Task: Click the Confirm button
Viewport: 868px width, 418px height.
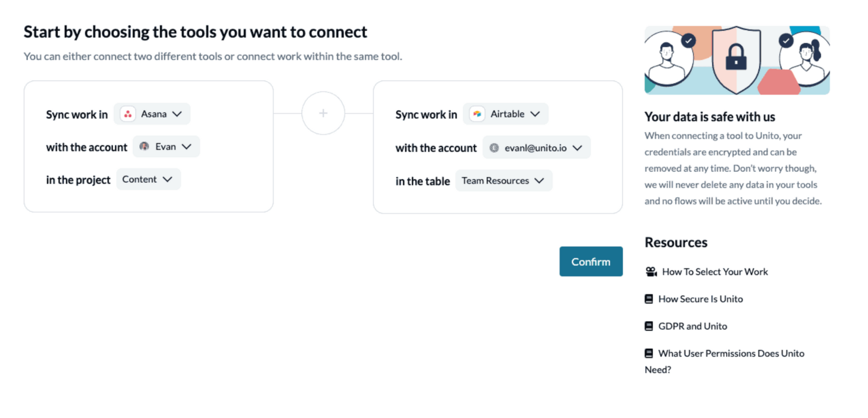Action: click(591, 261)
